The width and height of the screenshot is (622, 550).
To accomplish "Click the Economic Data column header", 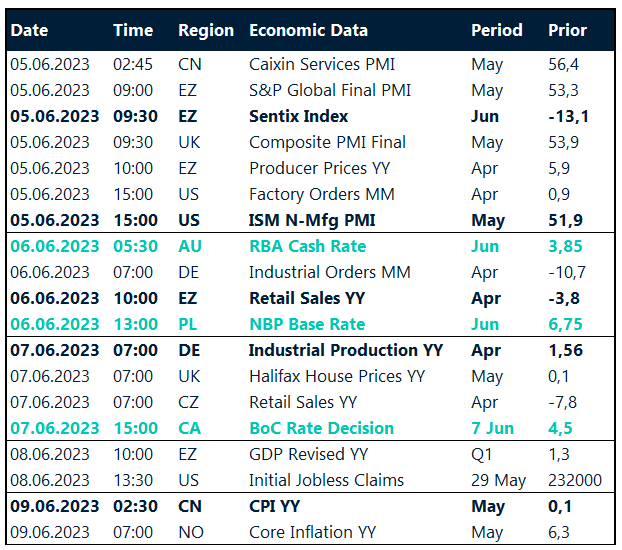I will click(x=308, y=31).
